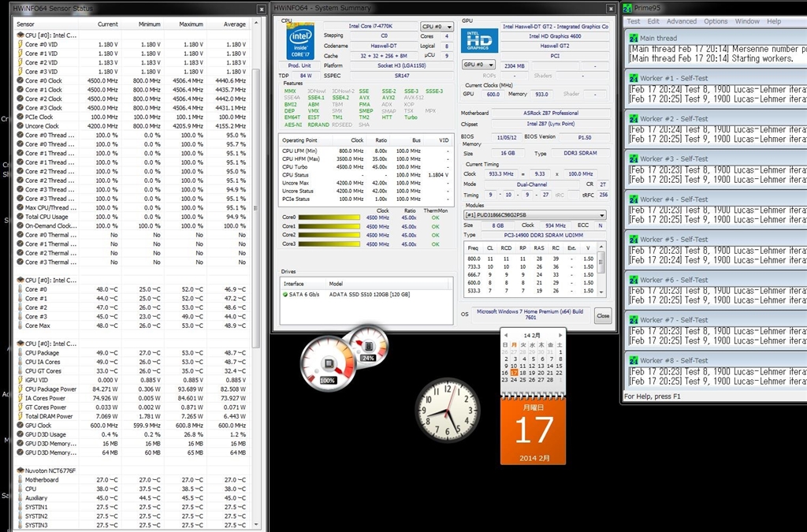The image size is (807, 532).
Task: Click the Worker #6 Self-Test window icon
Action: (x=634, y=280)
